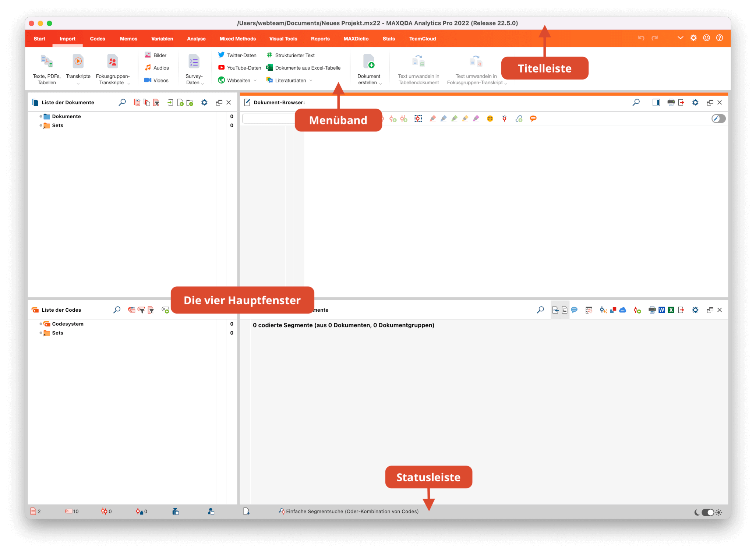Toggle the dark mode switch in status bar
This screenshot has width=756, height=552.
click(x=707, y=512)
